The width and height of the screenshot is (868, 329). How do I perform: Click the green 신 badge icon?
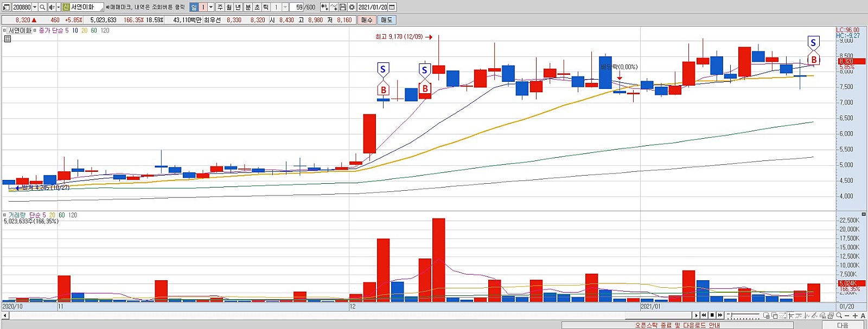(x=66, y=7)
